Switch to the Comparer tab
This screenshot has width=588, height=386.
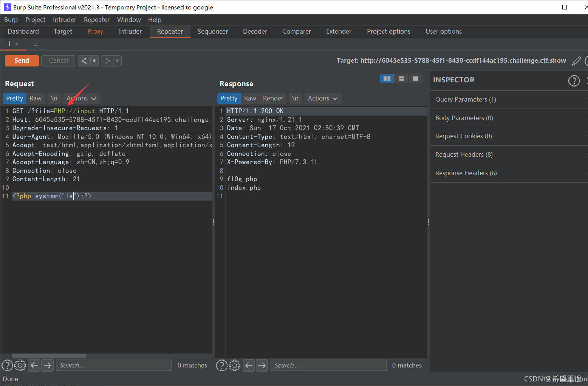coord(296,31)
